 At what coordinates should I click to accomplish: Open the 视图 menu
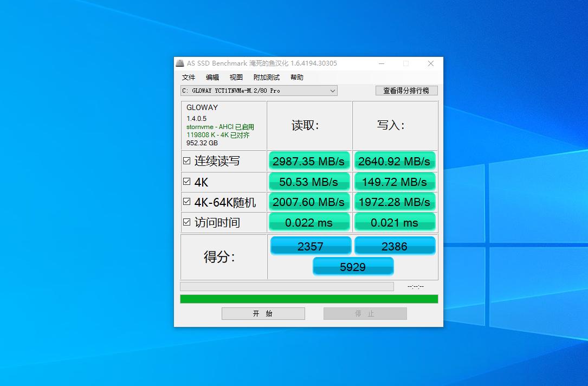236,77
